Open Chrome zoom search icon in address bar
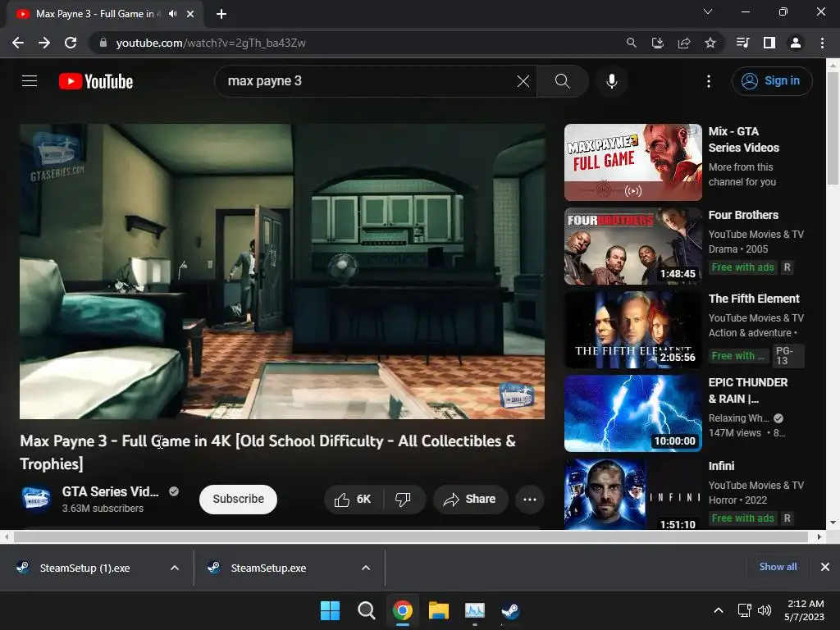 631,43
